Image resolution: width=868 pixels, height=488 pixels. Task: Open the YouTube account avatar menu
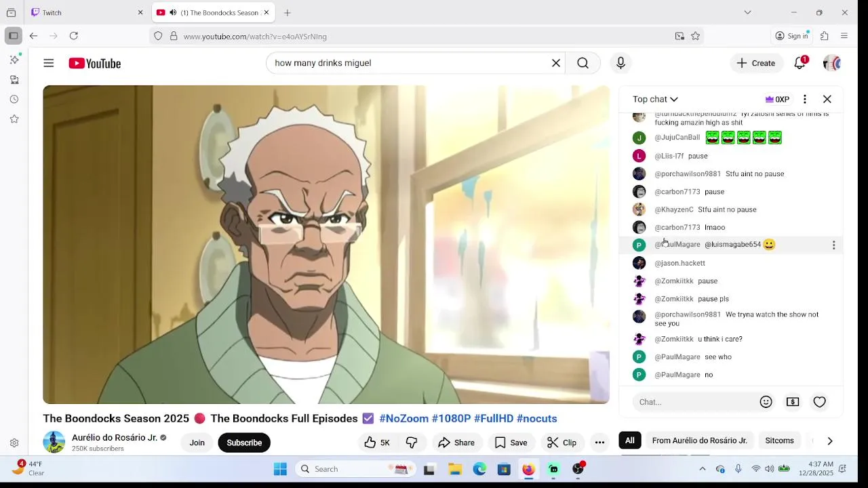832,63
